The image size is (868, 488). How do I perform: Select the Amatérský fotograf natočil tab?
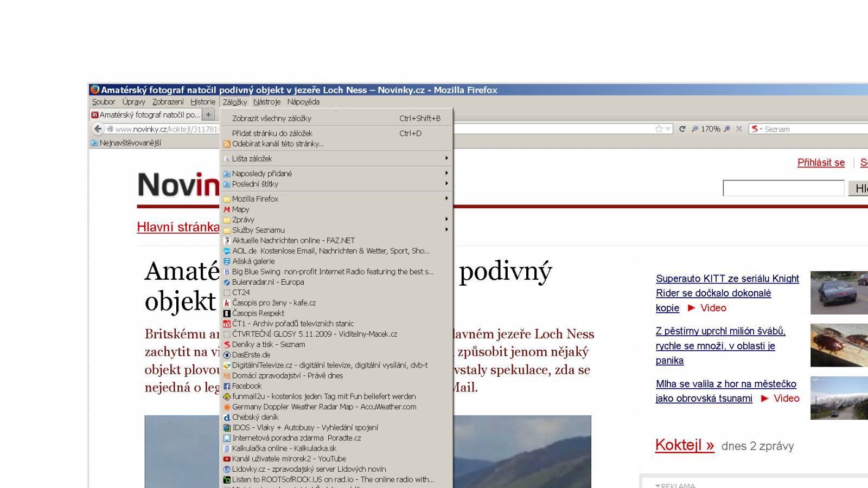tap(145, 115)
